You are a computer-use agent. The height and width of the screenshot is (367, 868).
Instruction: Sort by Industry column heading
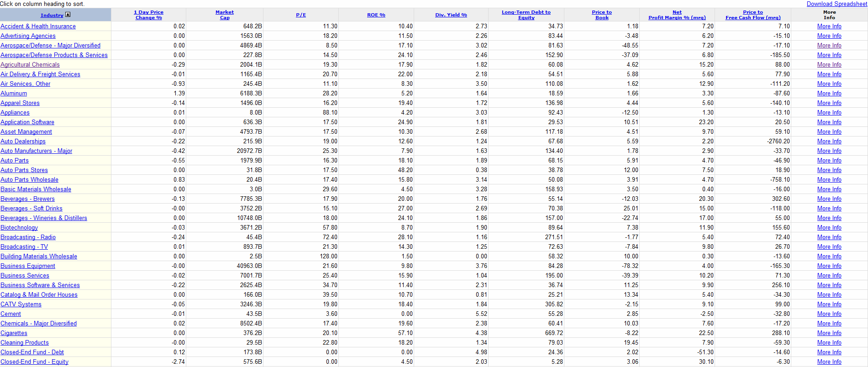click(x=52, y=15)
